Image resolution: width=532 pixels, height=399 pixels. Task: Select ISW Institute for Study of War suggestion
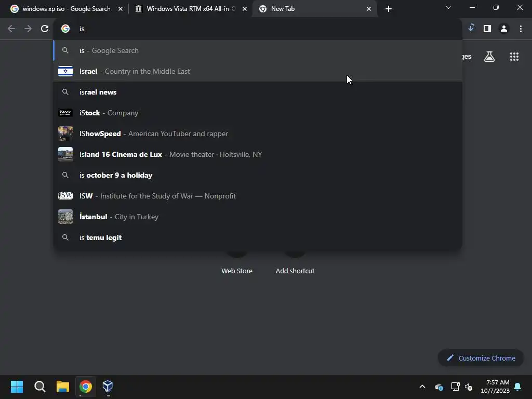[x=258, y=196]
